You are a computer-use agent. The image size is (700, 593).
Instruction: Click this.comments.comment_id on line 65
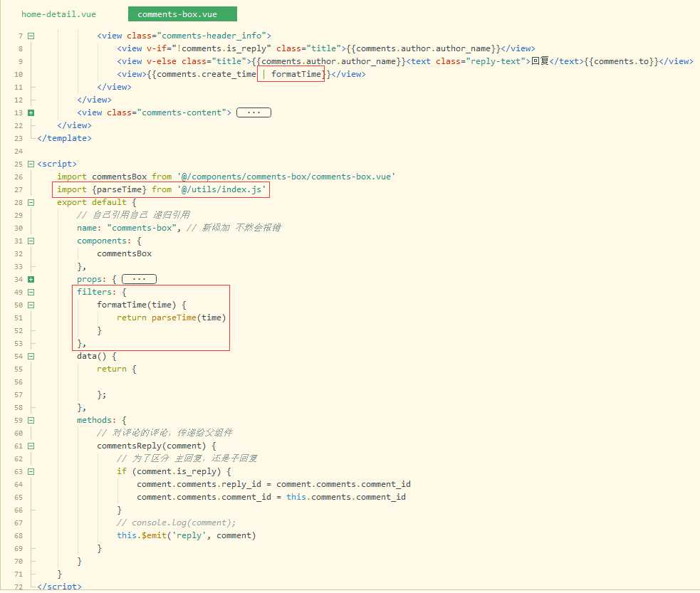346,497
